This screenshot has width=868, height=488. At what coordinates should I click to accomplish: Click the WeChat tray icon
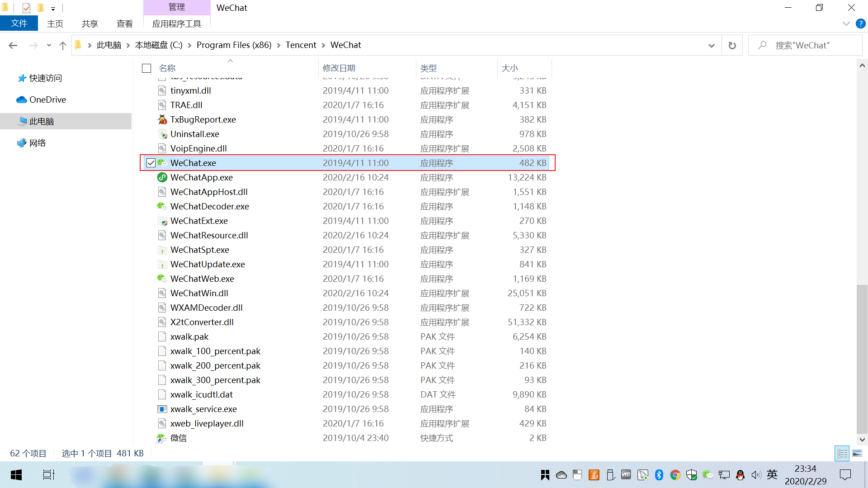[x=708, y=475]
